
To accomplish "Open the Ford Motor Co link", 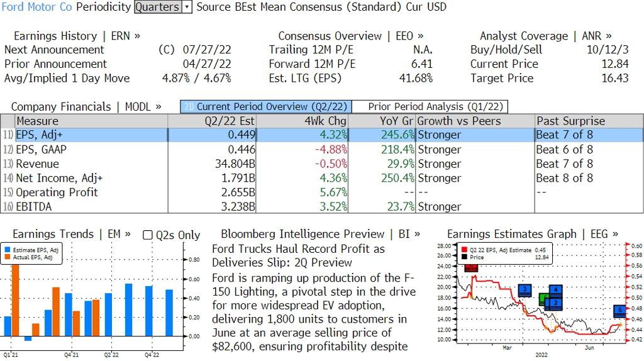I will coord(37,7).
